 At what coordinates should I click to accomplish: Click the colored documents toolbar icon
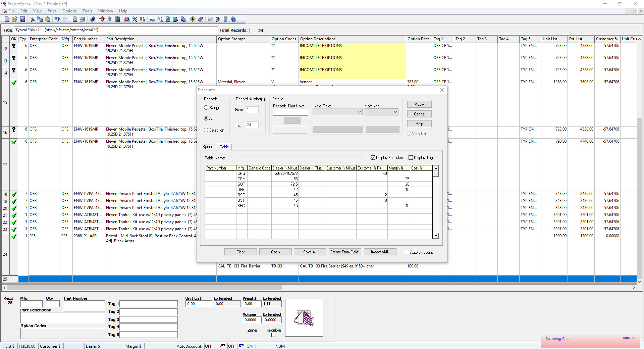pos(183,19)
